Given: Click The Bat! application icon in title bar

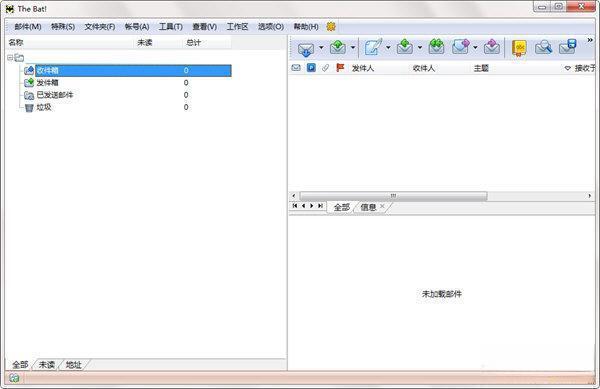Looking at the screenshot, I should (x=10, y=9).
